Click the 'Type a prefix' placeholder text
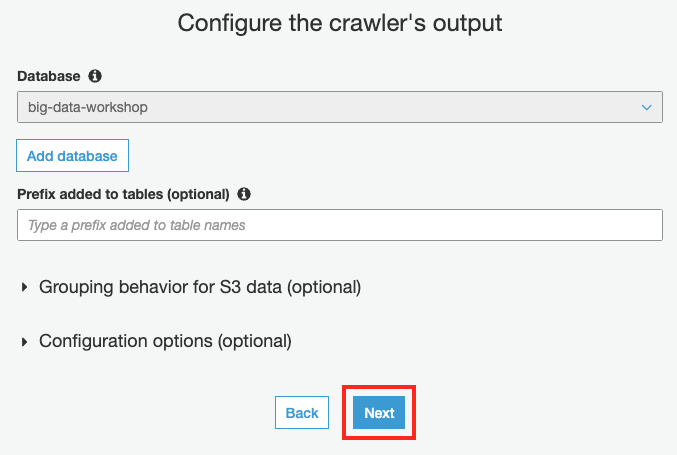 point(137,225)
